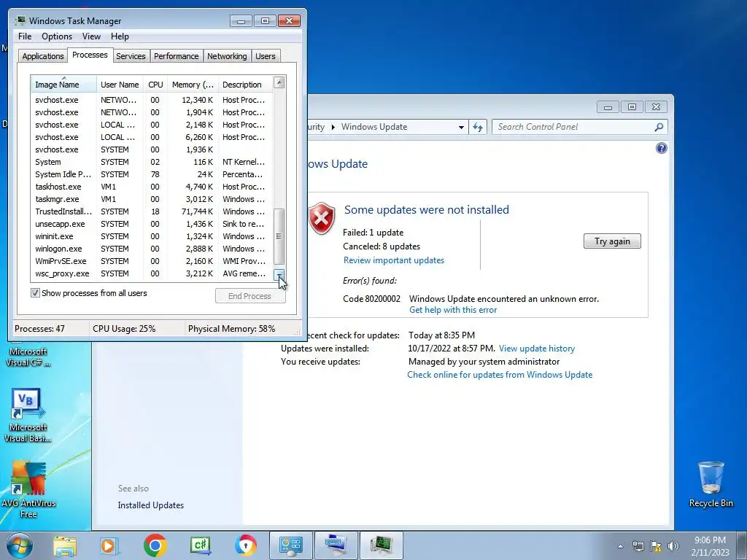
Task: Open the File menu in Task Manager
Action: tap(25, 36)
